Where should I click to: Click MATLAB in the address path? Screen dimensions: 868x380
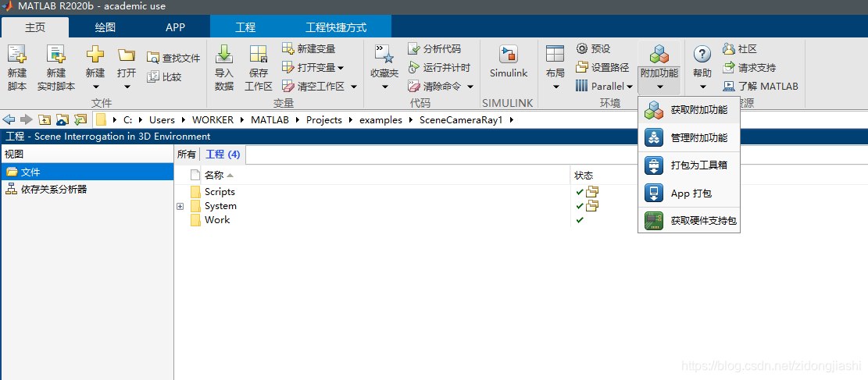click(270, 120)
